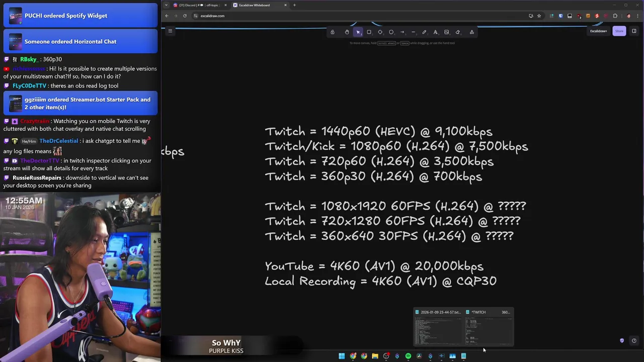Select the Text tool
Screen dimensions: 644x362
coord(435,32)
